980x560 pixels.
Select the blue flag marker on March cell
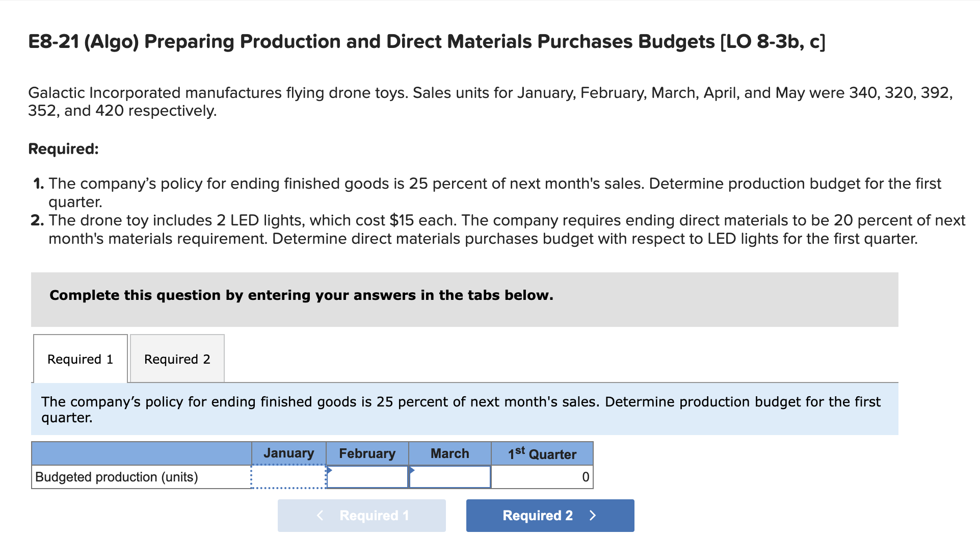coord(412,470)
